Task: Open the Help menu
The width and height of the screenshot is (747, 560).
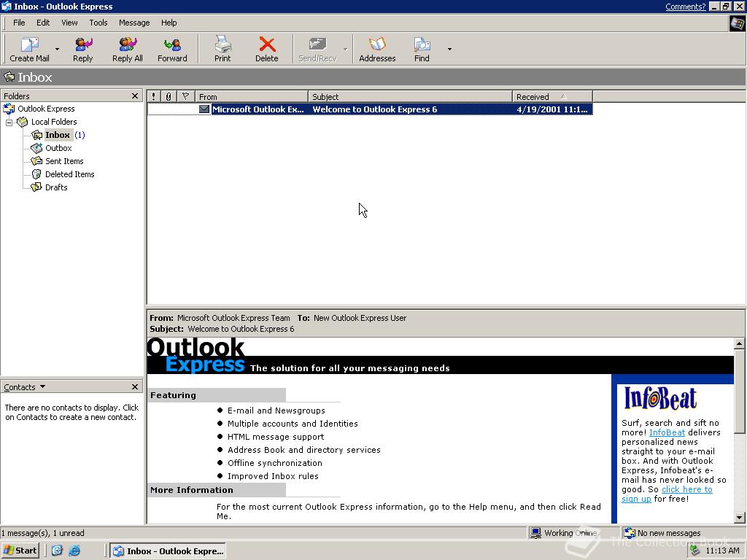Action: click(x=169, y=23)
